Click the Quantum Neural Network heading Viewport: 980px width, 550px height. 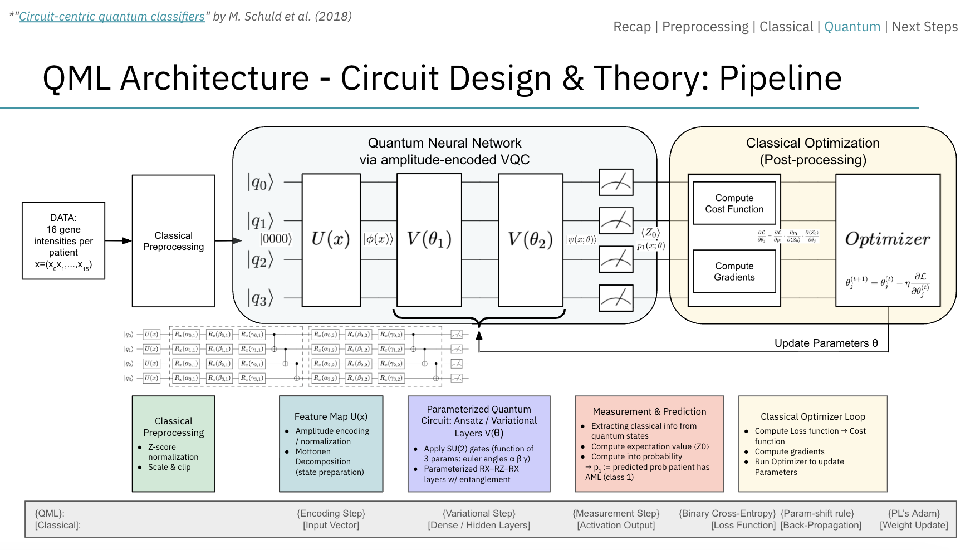pyautogui.click(x=444, y=151)
